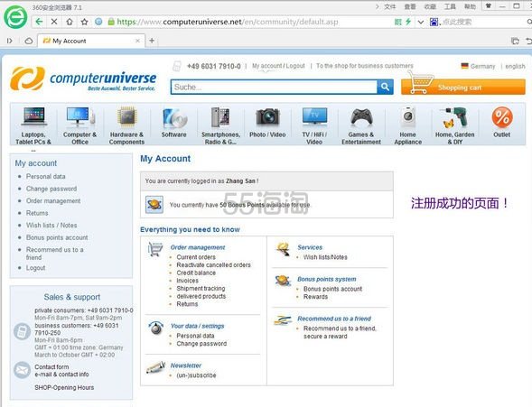Open the address bar dropdown arrow
532x407 pixels.
[421, 23]
